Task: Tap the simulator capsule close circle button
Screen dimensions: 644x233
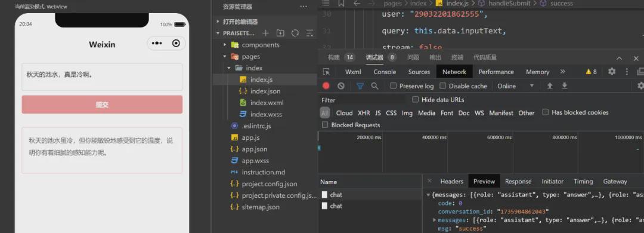Action: pos(176,43)
